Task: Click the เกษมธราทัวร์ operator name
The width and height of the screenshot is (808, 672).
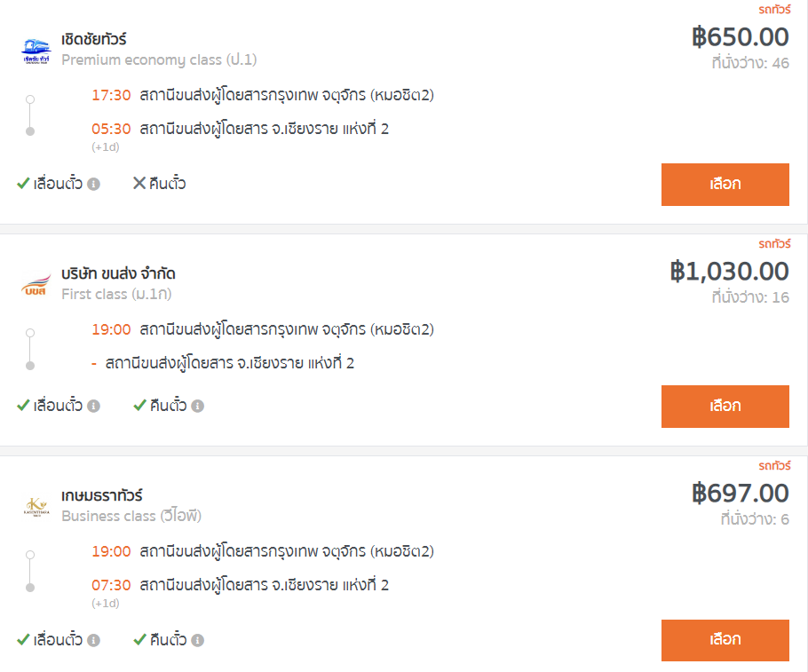Action: (x=102, y=495)
